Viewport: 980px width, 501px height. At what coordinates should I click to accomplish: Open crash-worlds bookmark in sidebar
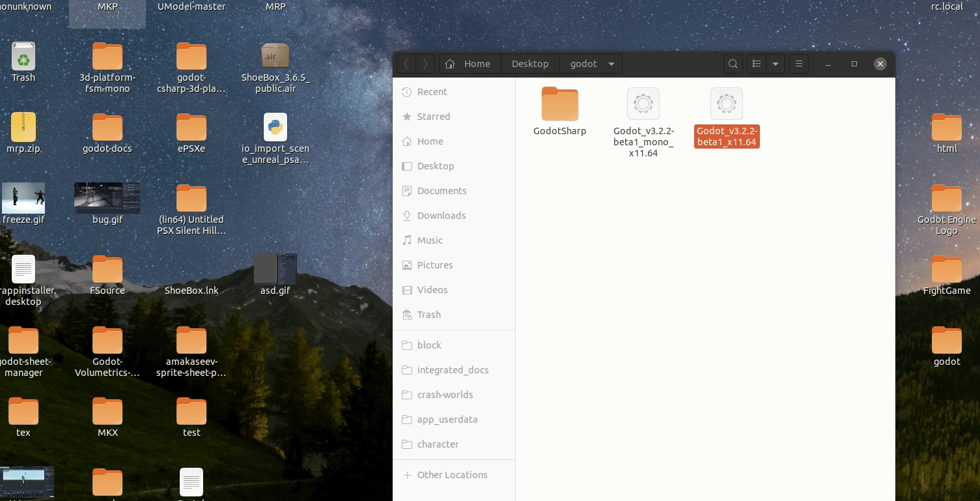click(454, 395)
